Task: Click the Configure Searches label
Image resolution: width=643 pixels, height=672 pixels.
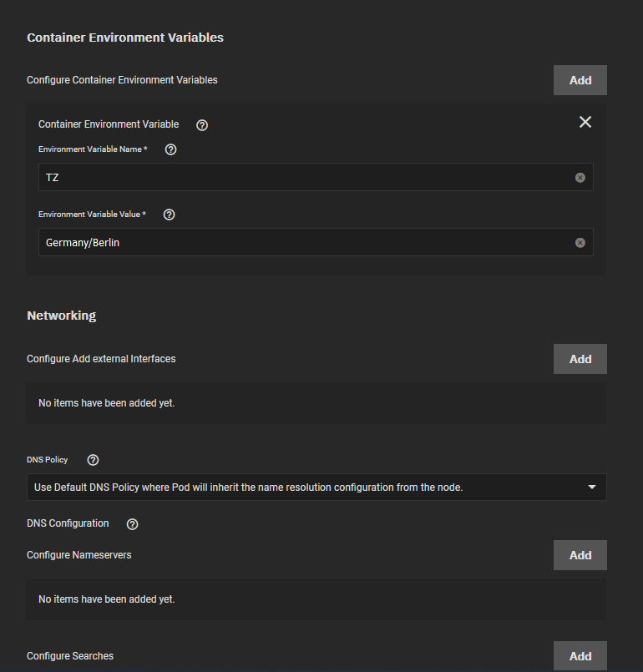Action: [x=70, y=656]
